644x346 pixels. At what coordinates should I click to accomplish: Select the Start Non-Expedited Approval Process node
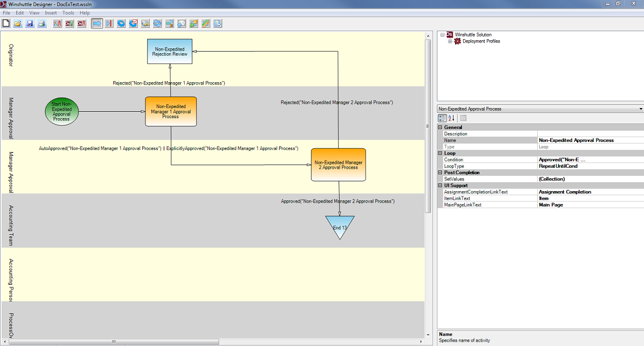click(62, 112)
